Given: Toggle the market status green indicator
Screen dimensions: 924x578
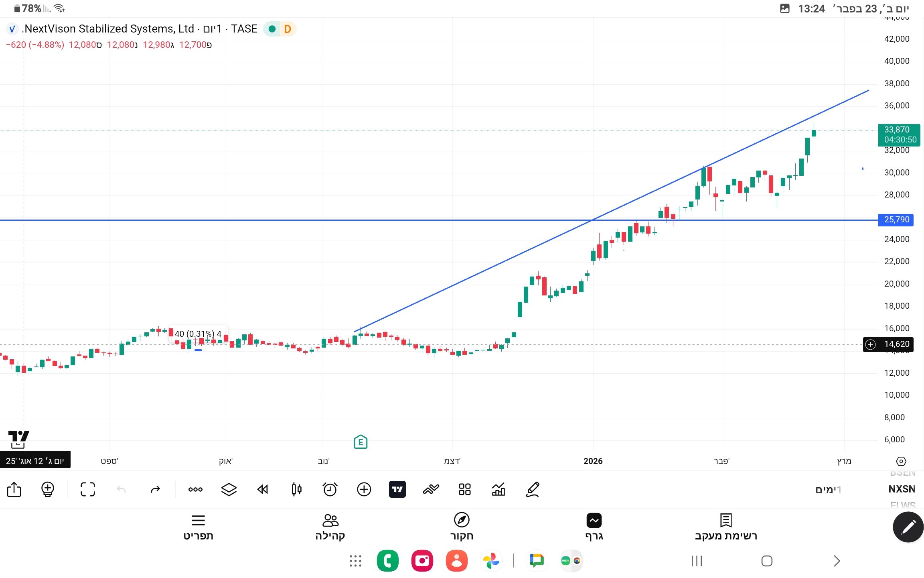Looking at the screenshot, I should 272,29.
